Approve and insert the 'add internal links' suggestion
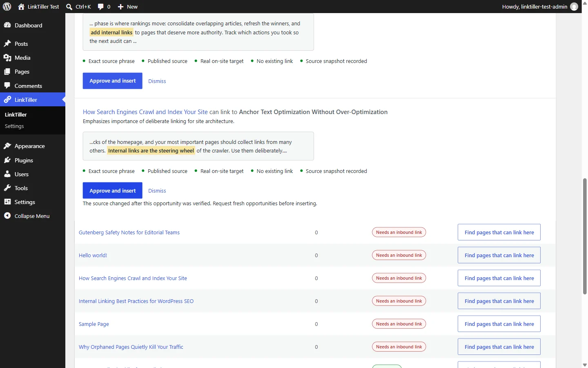 click(113, 81)
